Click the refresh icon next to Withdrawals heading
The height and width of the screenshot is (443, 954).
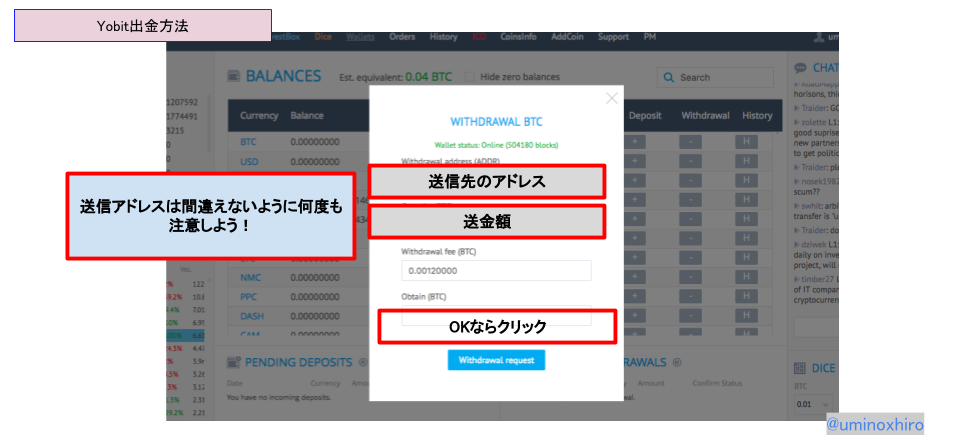pyautogui.click(x=677, y=362)
